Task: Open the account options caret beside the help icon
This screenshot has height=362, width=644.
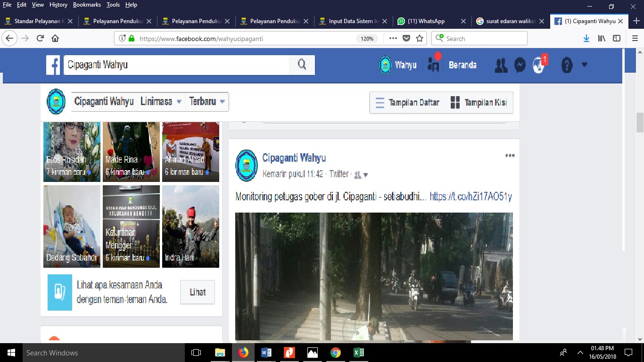Action: 585,65
